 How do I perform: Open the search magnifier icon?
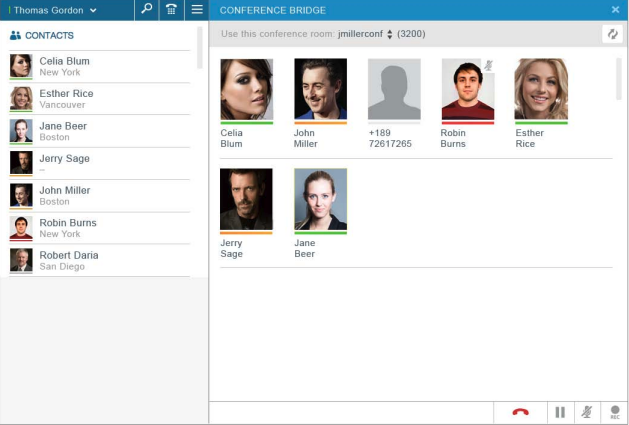click(x=147, y=10)
